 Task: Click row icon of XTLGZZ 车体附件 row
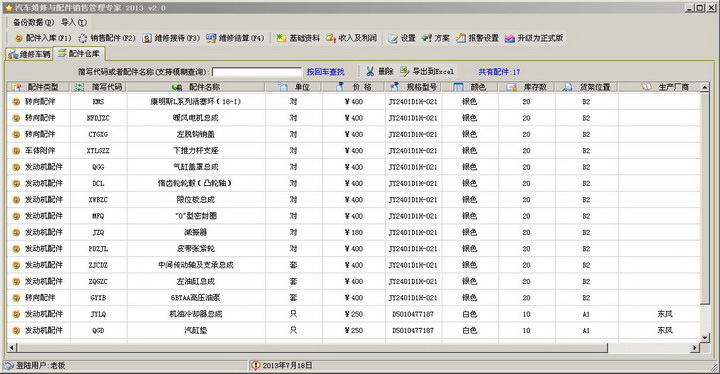click(x=17, y=151)
